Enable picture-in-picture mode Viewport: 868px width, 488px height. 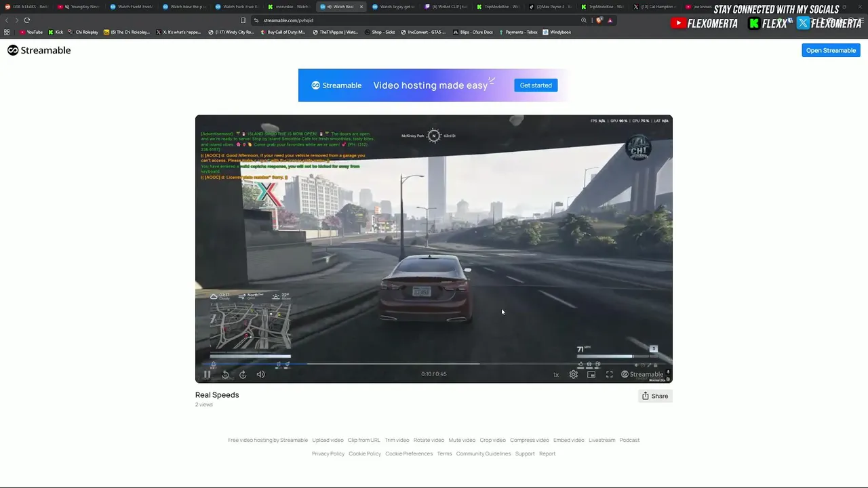[591, 374]
